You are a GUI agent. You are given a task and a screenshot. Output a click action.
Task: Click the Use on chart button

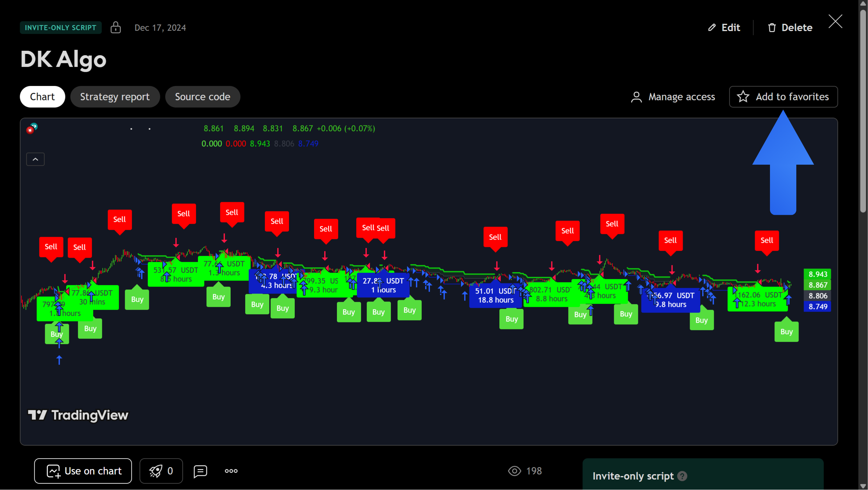point(83,471)
